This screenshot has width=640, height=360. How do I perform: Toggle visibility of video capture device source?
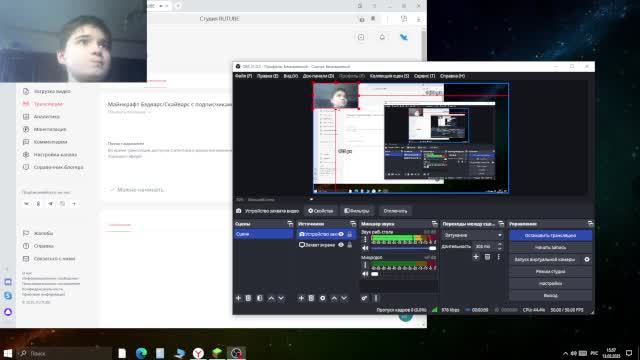pos(341,234)
